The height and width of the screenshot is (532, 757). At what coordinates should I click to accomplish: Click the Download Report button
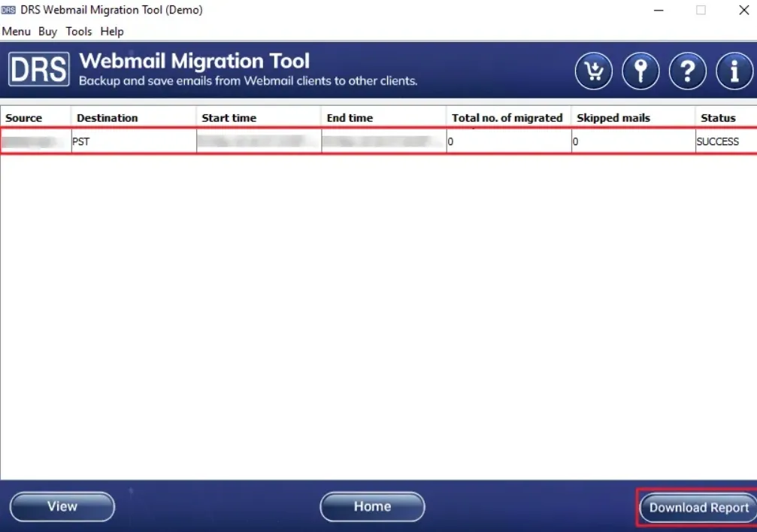point(698,507)
